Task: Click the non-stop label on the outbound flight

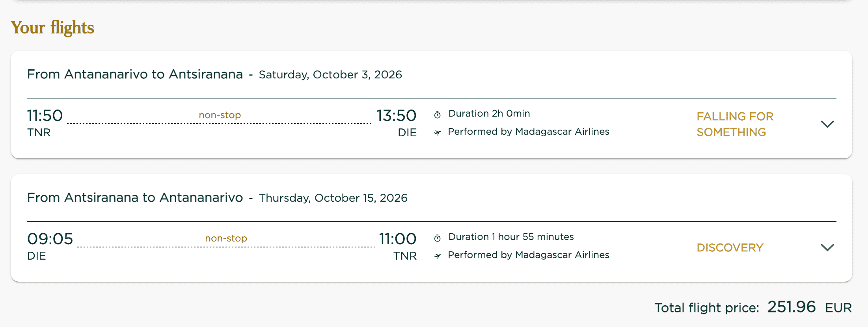Action: pyautogui.click(x=220, y=115)
